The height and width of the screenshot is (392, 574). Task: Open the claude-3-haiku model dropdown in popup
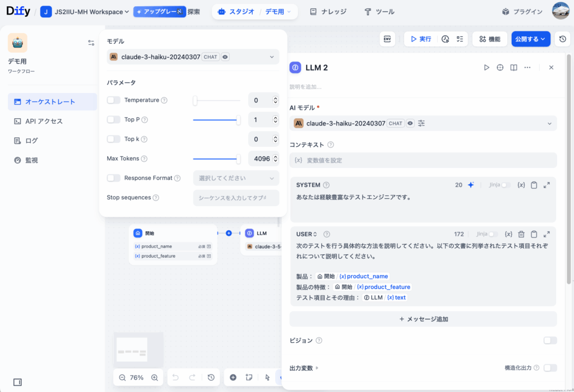pyautogui.click(x=193, y=57)
